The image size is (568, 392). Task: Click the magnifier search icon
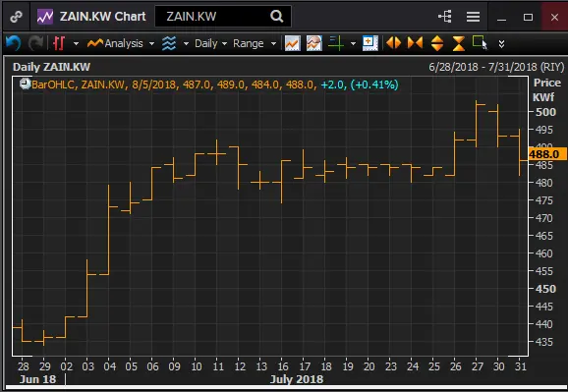pos(277,17)
